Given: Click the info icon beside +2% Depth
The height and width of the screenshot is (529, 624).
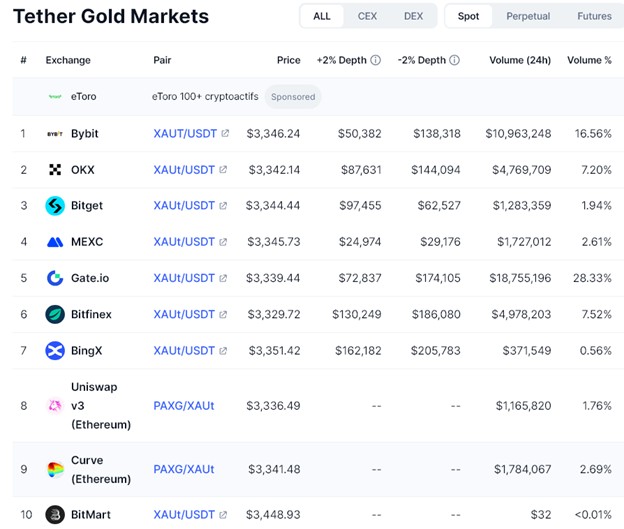Looking at the screenshot, I should [375, 60].
